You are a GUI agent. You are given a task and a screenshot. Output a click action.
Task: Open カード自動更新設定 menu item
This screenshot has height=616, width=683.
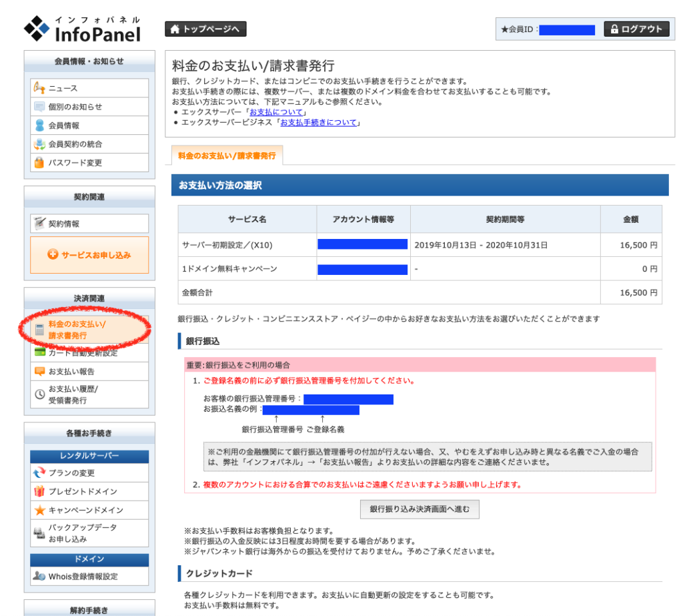tap(89, 352)
